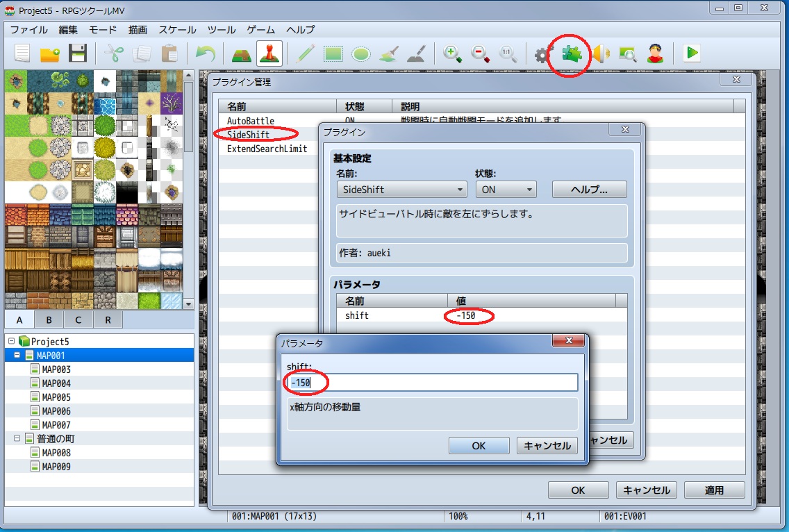Switch to tileset tab B
The width and height of the screenshot is (789, 532).
(x=49, y=319)
